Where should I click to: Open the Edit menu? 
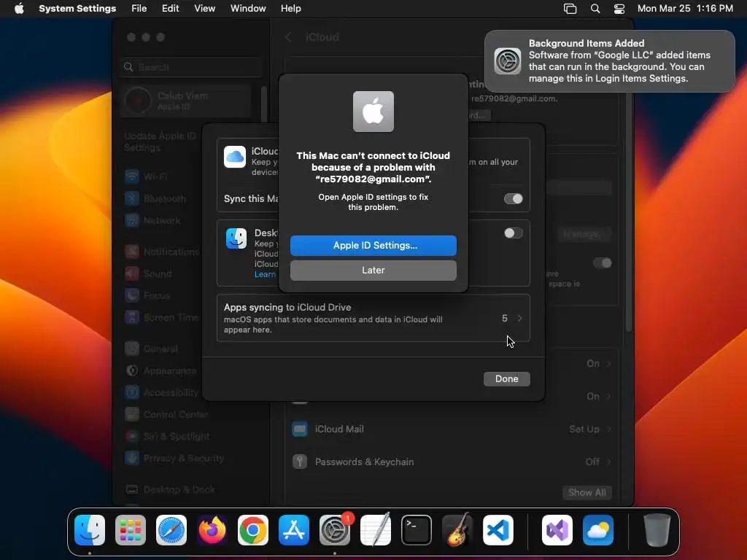click(x=171, y=9)
